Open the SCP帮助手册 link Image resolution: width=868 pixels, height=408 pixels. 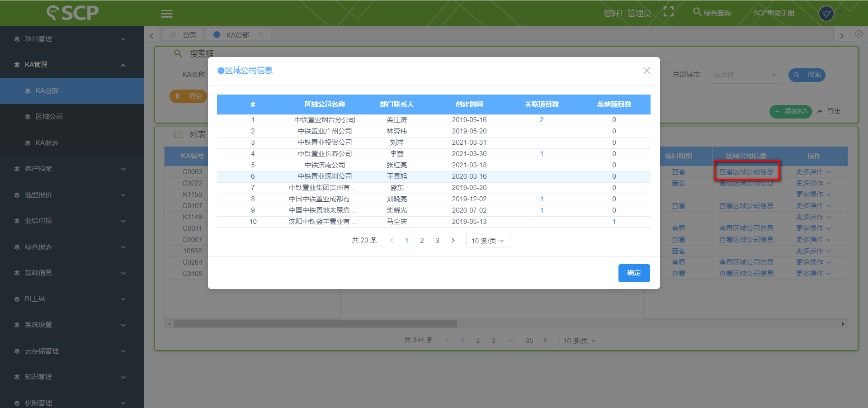tap(774, 13)
